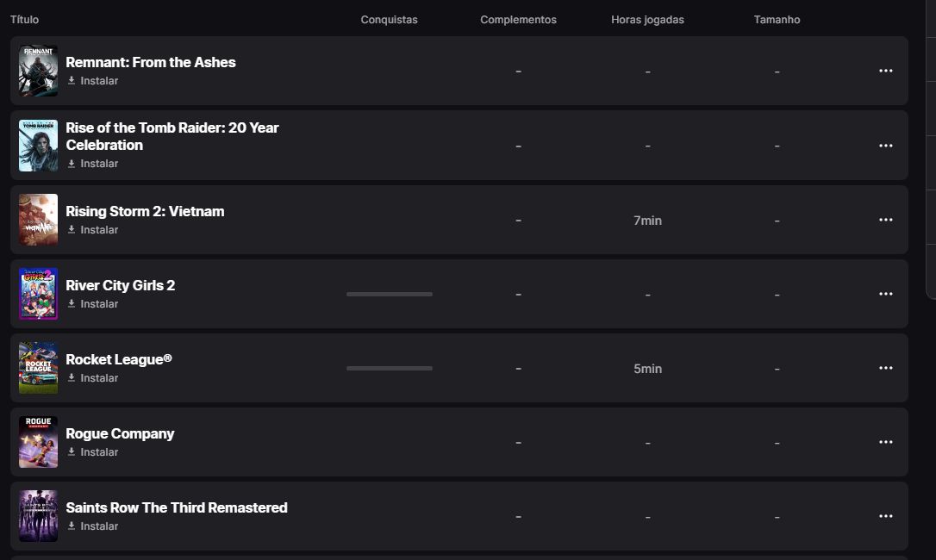Select the Rising Storm 2: Vietnam cover art
The width and height of the screenshot is (936, 560).
(x=38, y=220)
